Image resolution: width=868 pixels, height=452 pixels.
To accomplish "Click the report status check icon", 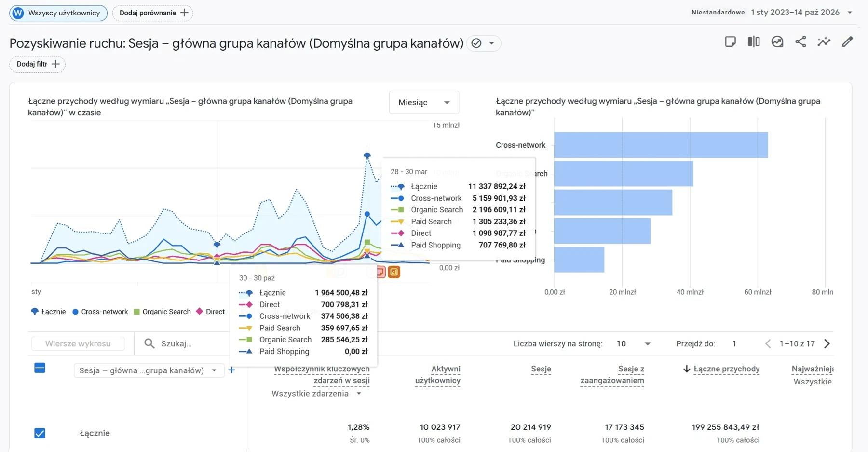I will point(476,43).
